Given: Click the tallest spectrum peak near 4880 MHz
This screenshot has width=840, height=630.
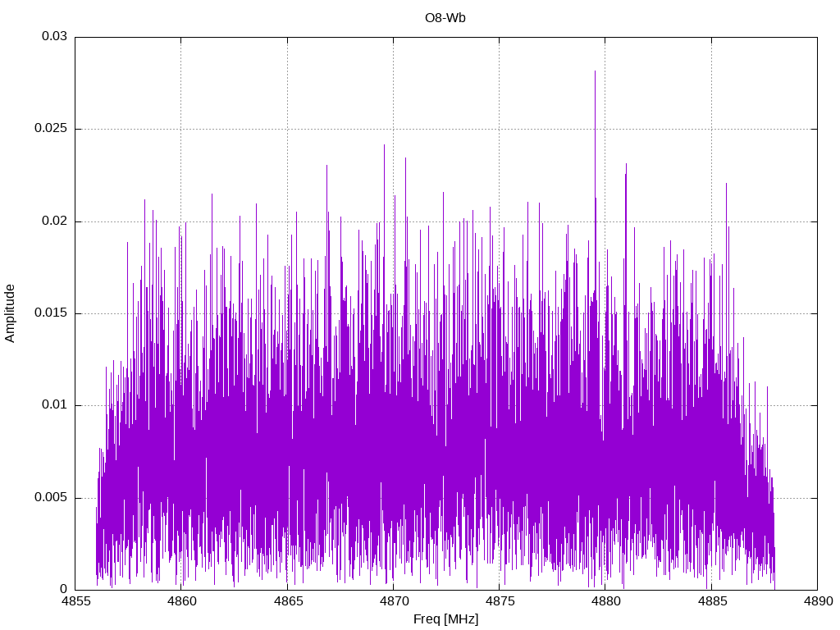Looking at the screenshot, I should pyautogui.click(x=595, y=72).
